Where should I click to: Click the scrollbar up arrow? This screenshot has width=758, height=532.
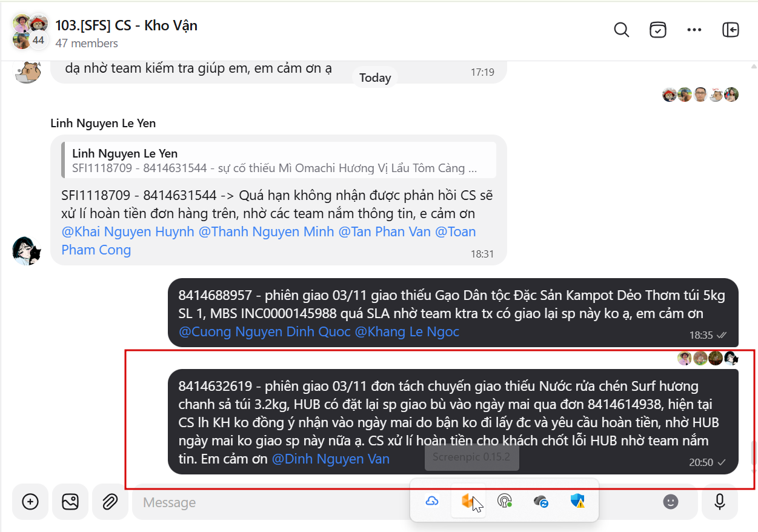pos(754,65)
